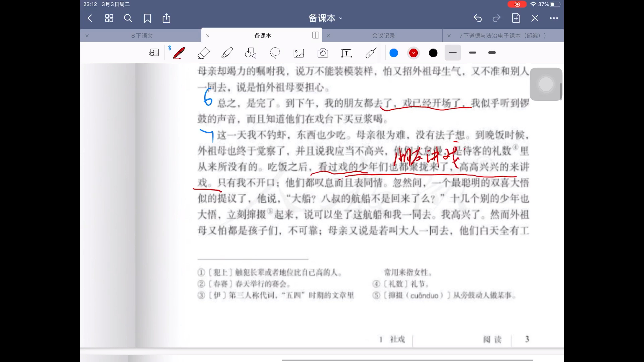This screenshot has height=362, width=644.
Task: Redo the last action
Action: 497,18
